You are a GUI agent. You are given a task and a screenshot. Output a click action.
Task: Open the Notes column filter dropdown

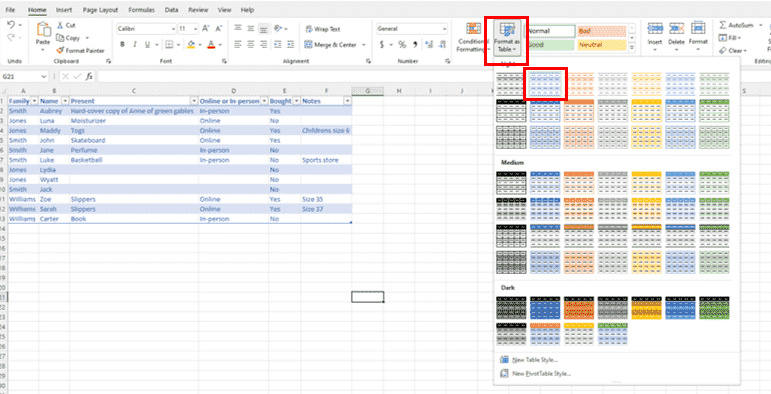point(348,101)
